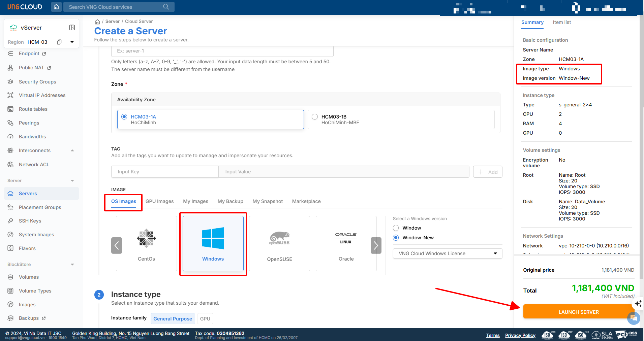The image size is (644, 341).
Task: Click the home breadcrumb icon
Action: point(97,22)
